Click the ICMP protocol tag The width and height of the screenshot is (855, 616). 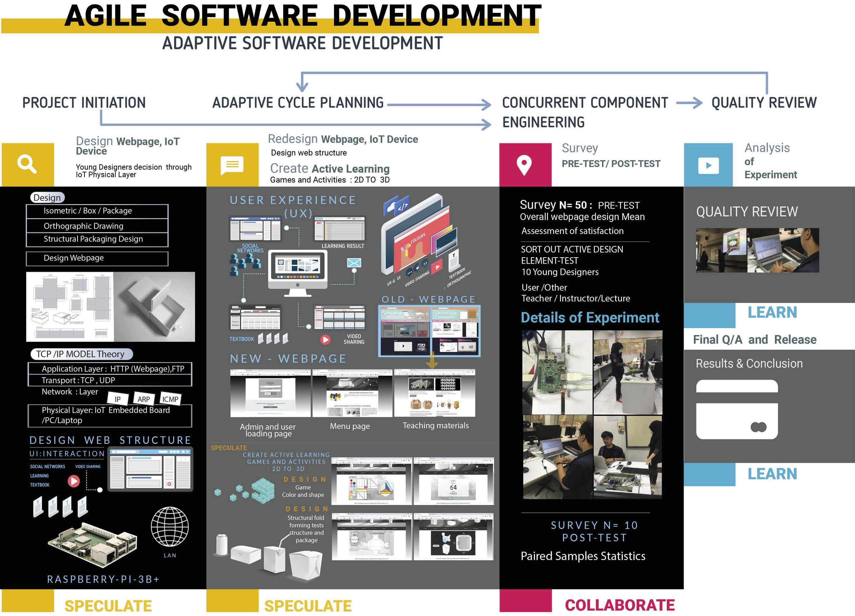[170, 399]
